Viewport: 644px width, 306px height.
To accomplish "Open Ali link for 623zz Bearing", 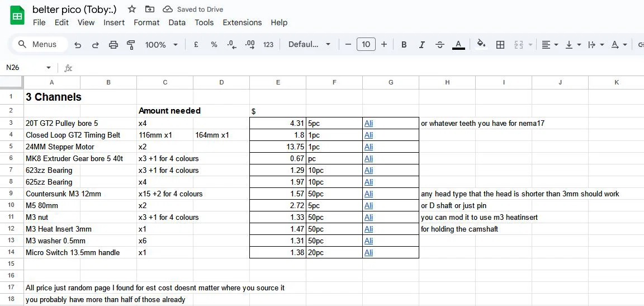I will tap(368, 170).
